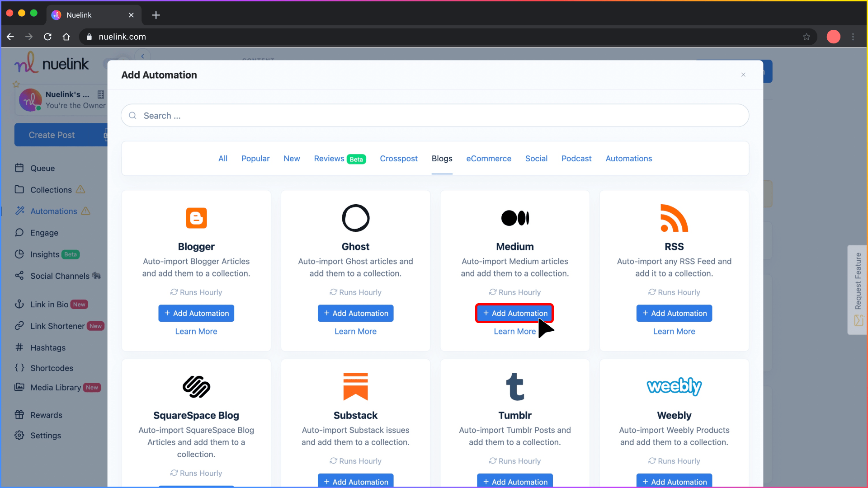Select the Popular category tab
The image size is (868, 488).
[255, 159]
